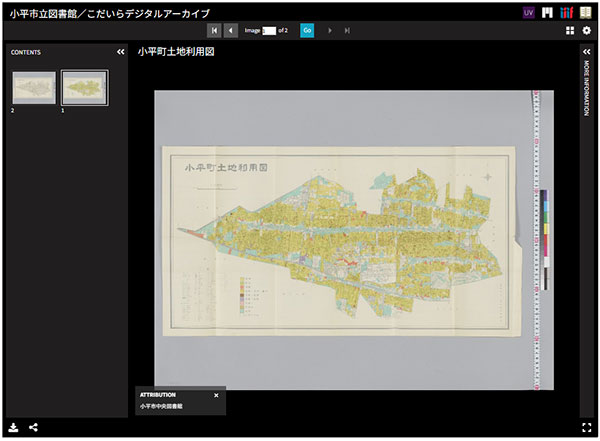The image size is (600, 441).
Task: Select thumbnail labeled 2
Action: [34, 88]
